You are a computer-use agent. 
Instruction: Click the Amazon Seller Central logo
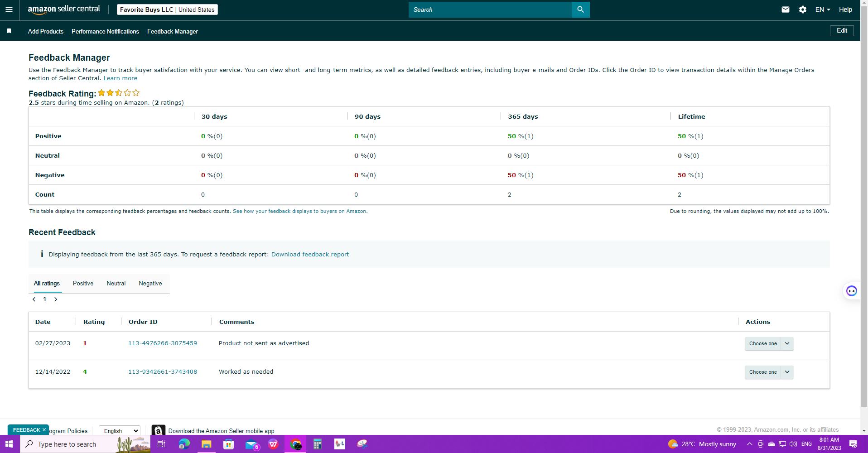click(64, 10)
